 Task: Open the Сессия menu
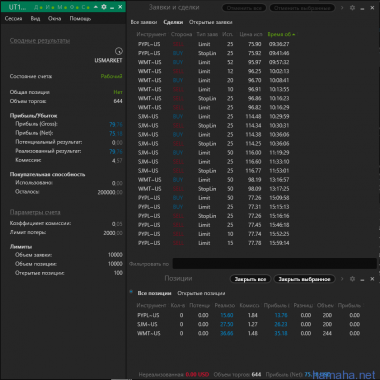point(13,19)
